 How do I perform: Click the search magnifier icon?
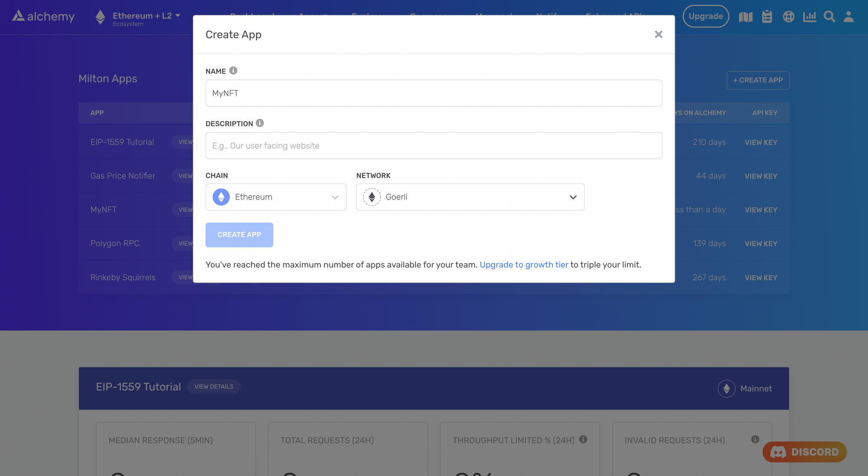point(829,16)
